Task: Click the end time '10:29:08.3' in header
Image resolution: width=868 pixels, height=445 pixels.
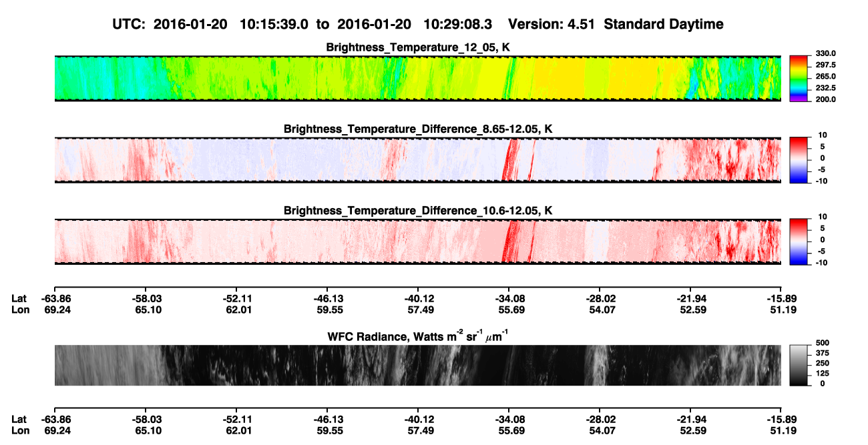Action: (x=458, y=24)
